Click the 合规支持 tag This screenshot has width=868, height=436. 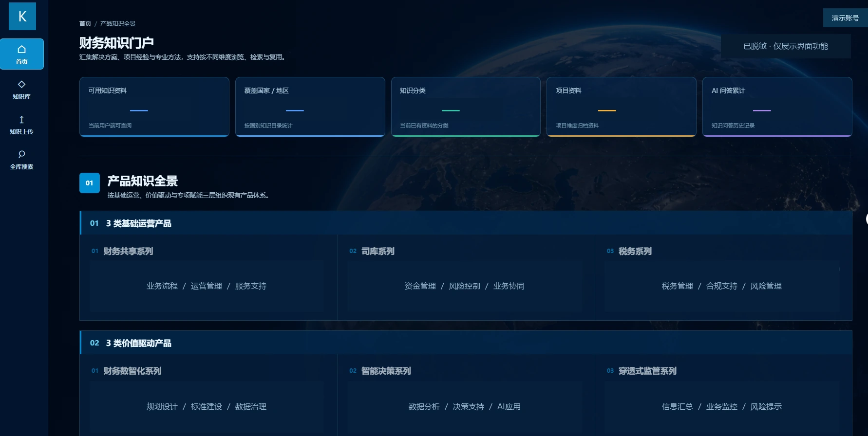(722, 286)
